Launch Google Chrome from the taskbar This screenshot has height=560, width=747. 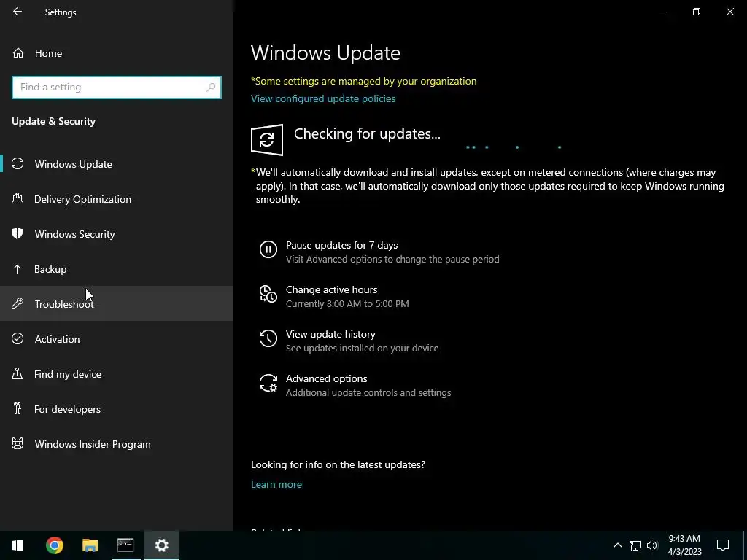tap(54, 545)
